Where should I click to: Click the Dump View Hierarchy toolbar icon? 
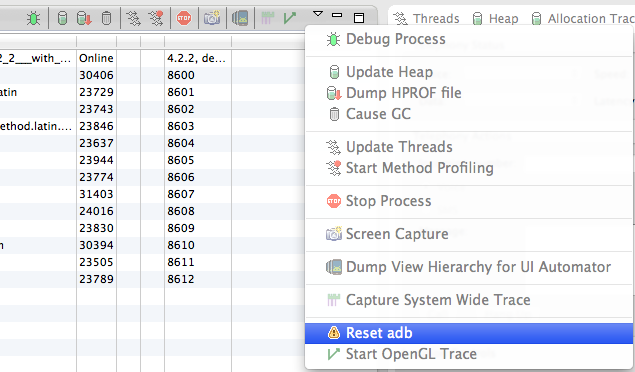click(240, 18)
